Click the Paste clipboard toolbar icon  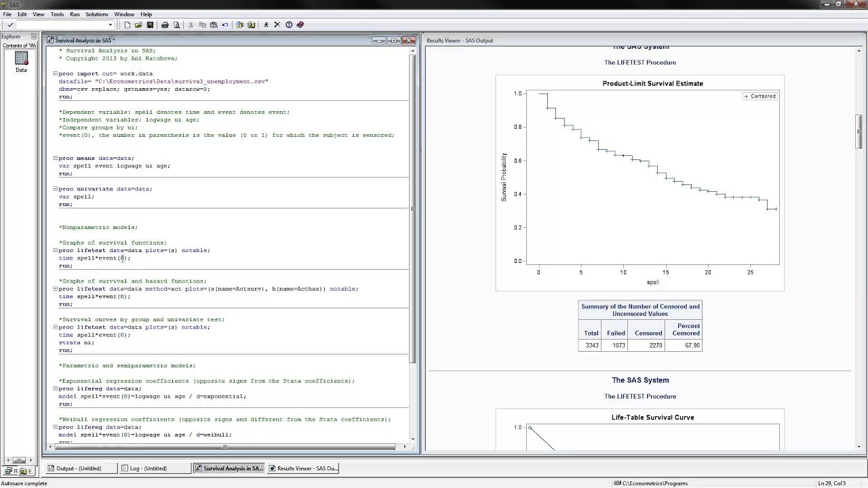click(x=214, y=25)
